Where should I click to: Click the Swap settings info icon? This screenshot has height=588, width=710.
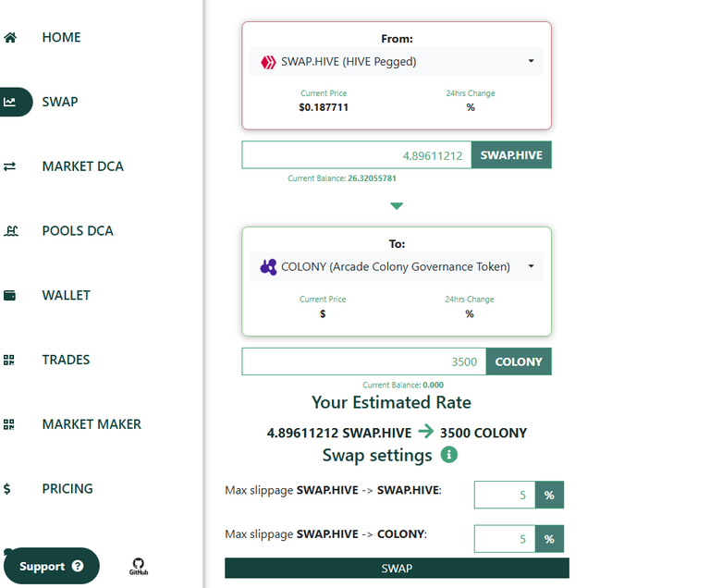(x=448, y=454)
